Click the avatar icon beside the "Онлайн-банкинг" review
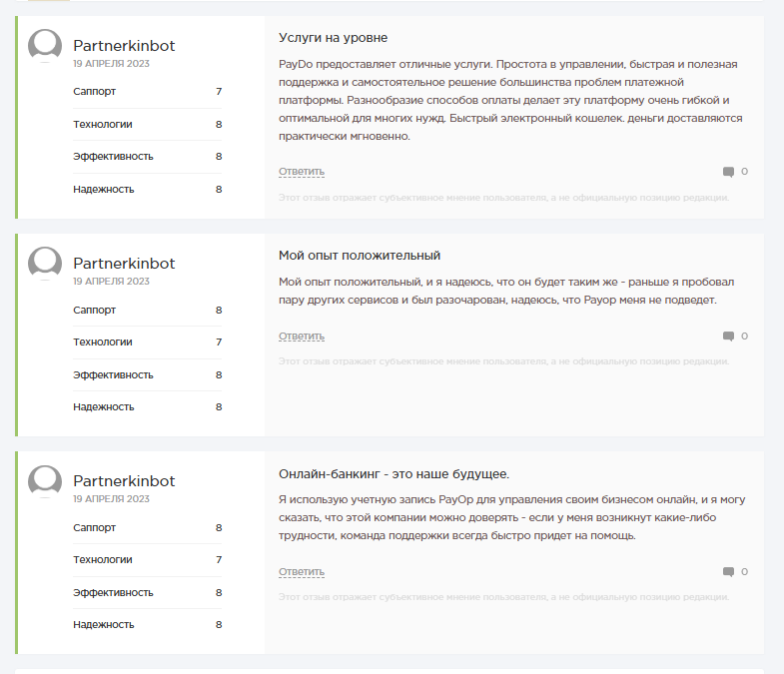 (45, 481)
